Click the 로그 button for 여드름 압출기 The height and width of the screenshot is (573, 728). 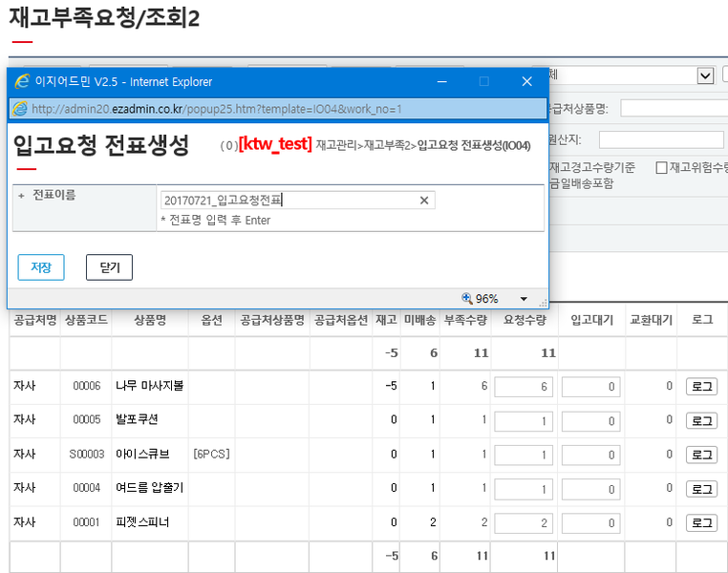(701, 489)
